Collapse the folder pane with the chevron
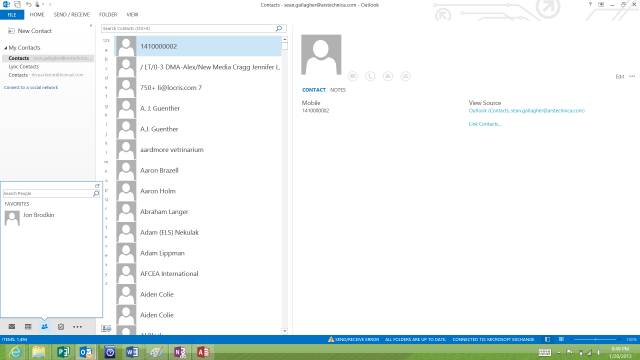The height and width of the screenshot is (360, 640). [91, 26]
